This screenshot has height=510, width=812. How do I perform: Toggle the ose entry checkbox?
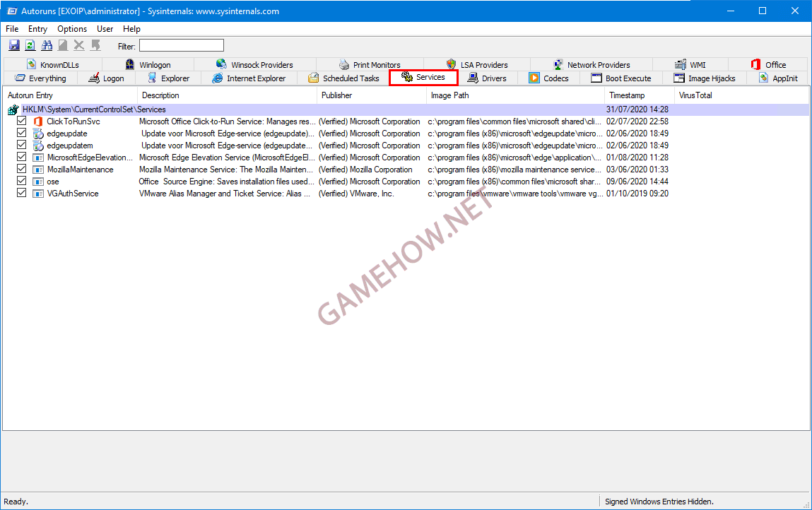pyautogui.click(x=21, y=181)
